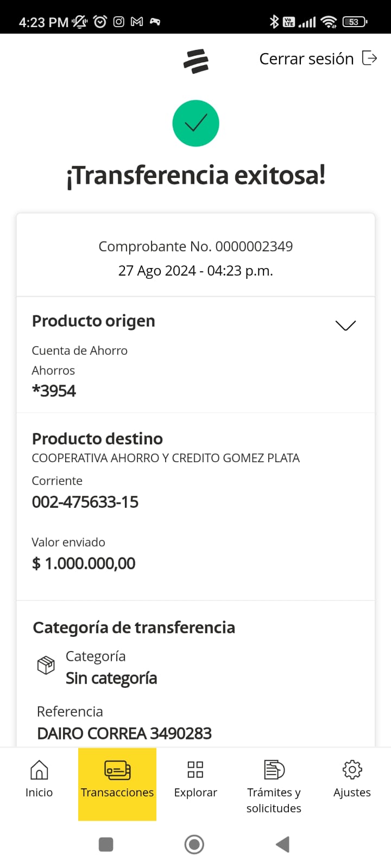Open the Trámites y solicitudes document icon
The width and height of the screenshot is (391, 868).
click(x=274, y=769)
